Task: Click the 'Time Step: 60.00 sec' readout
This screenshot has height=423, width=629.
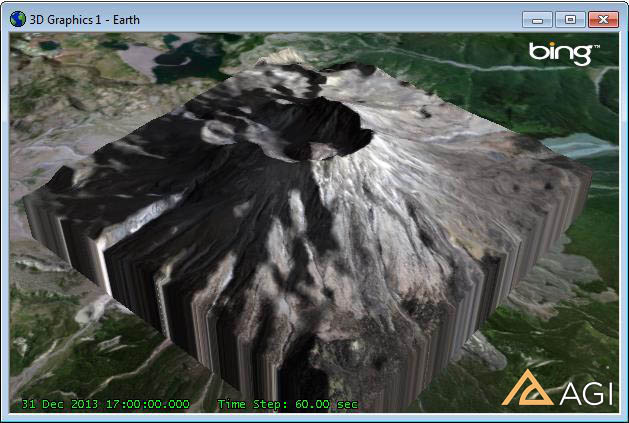Action: pos(287,404)
